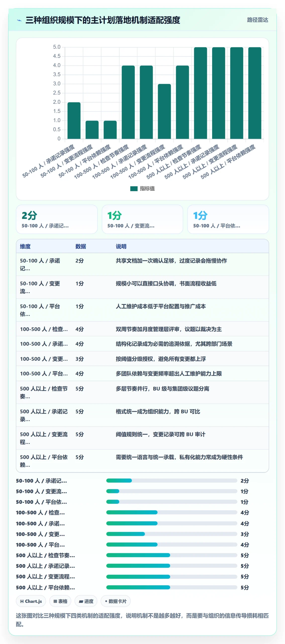Click the 路径雷达 label in the header
Image resolution: width=285 pixels, height=644 pixels.
coord(258,20)
